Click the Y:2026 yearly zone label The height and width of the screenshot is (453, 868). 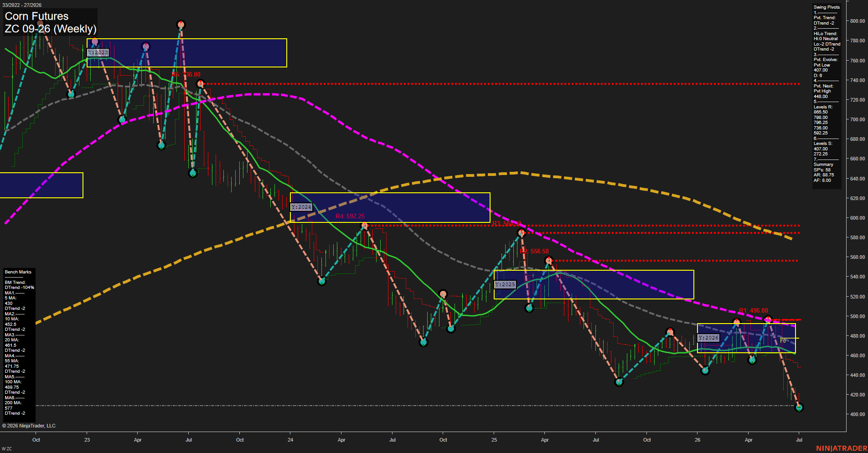point(708,338)
